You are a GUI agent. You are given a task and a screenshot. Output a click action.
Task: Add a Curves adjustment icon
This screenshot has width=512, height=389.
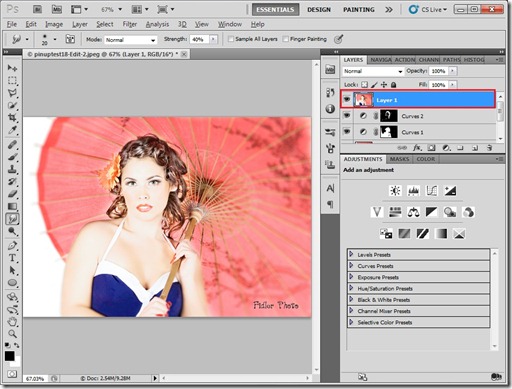pos(432,191)
